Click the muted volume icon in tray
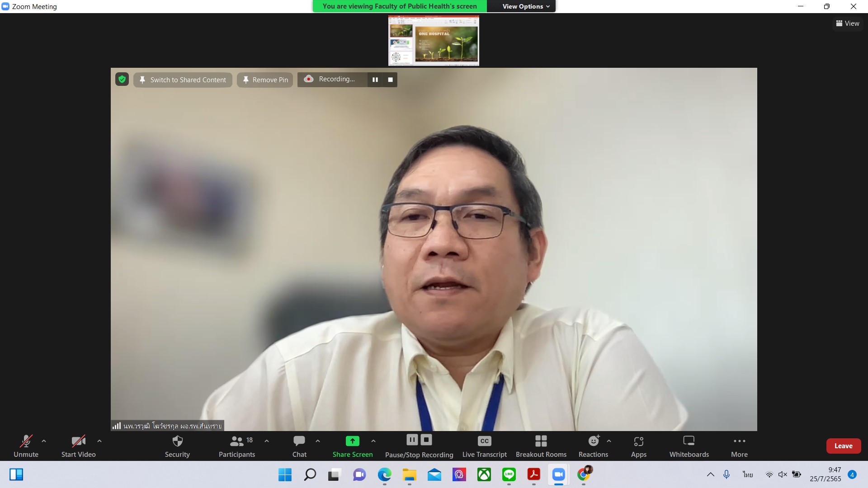 (783, 474)
